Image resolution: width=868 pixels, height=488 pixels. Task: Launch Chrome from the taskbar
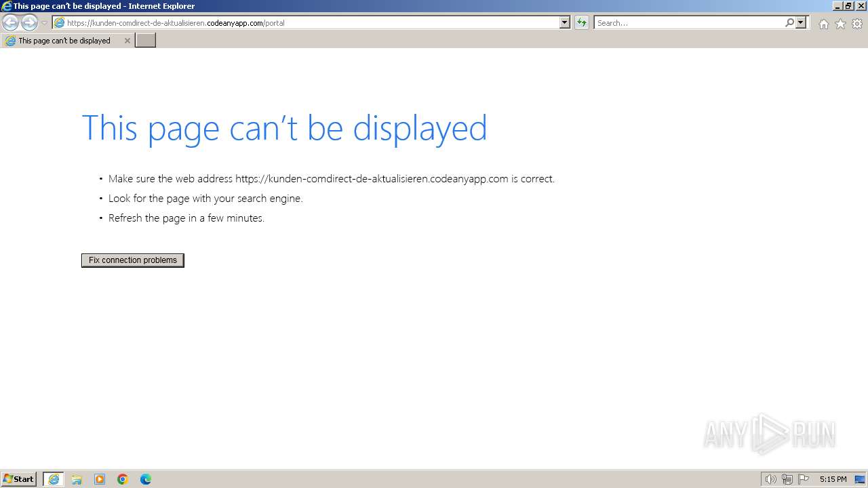123,479
